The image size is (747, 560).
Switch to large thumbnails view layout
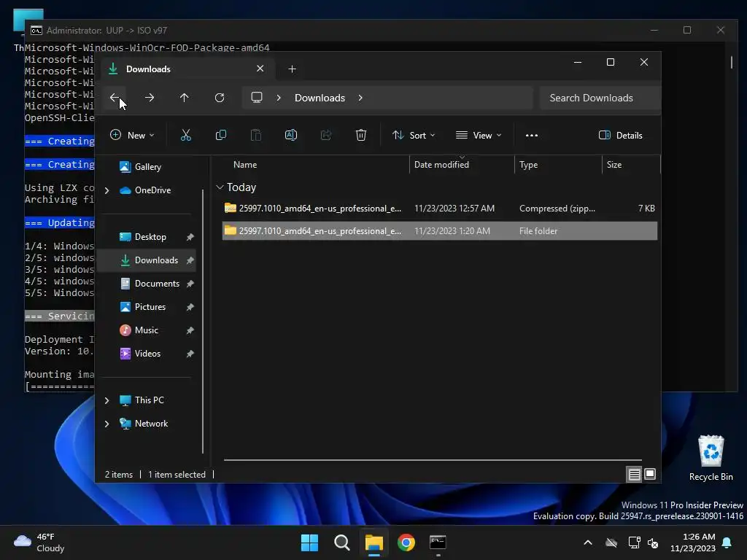650,474
